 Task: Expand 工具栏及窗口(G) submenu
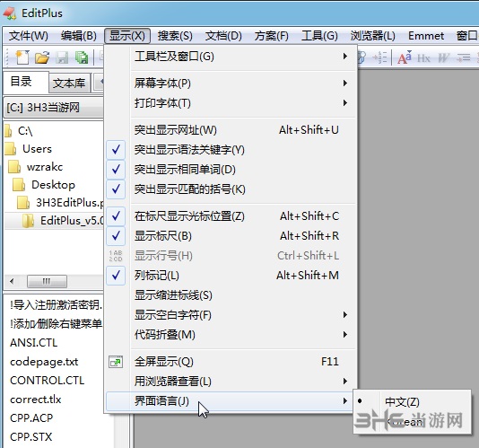tap(231, 57)
